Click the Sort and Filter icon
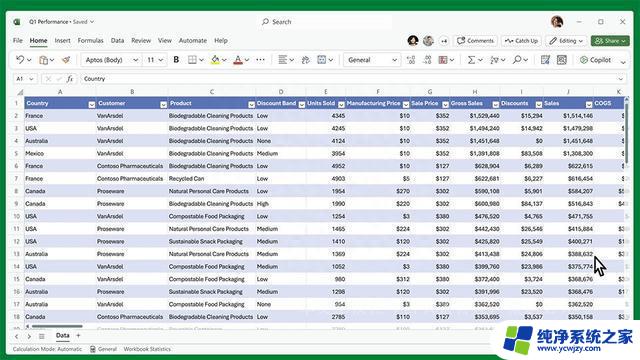Viewport: 640px width, 360px height. (494, 60)
